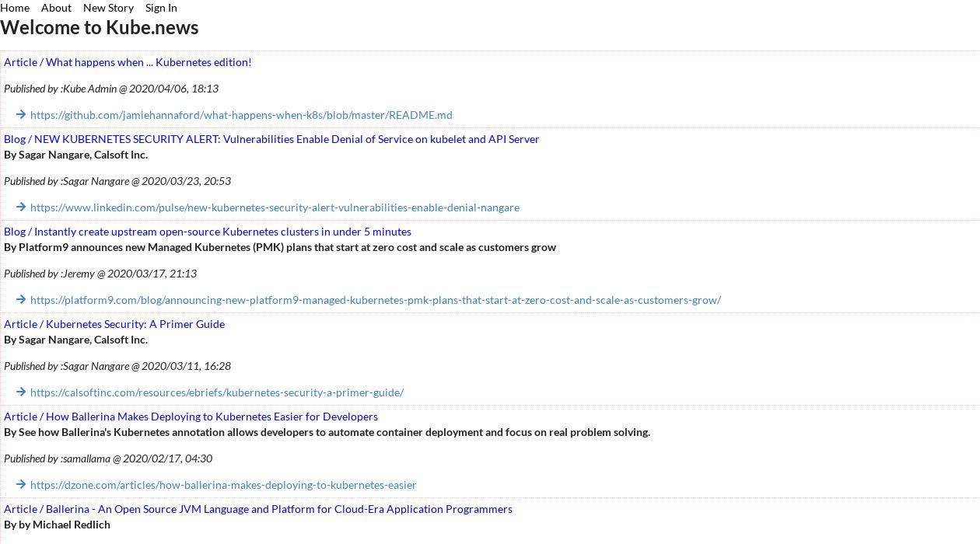The width and height of the screenshot is (980, 544).
Task: Click arrow icon beside linkedin.com security alert link
Action: [x=21, y=207]
